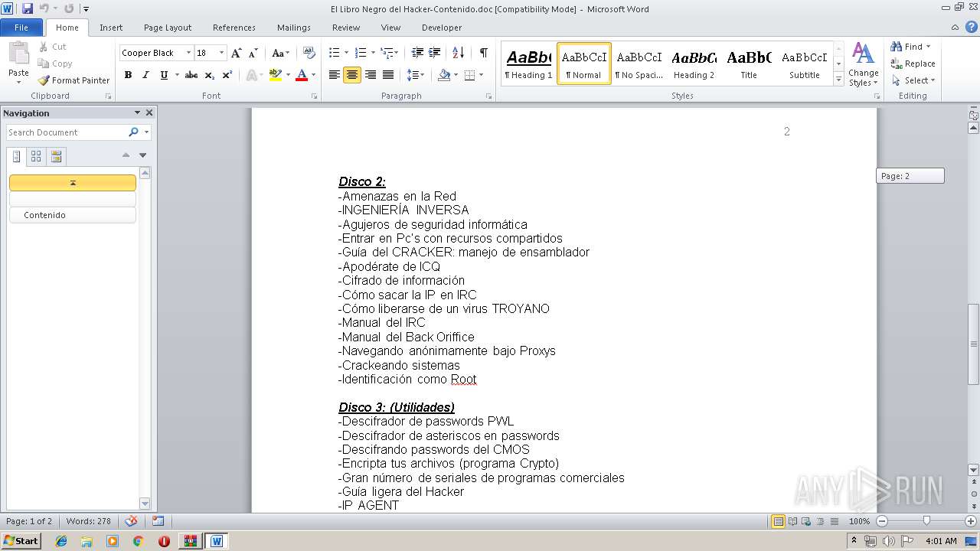
Task: Browse headings tab in Navigation pane
Action: 17,157
